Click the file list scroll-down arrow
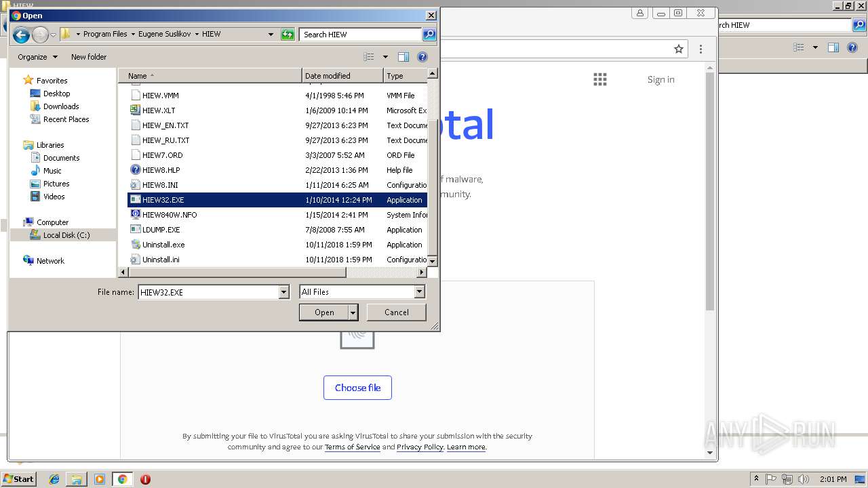This screenshot has width=868, height=488. 433,261
